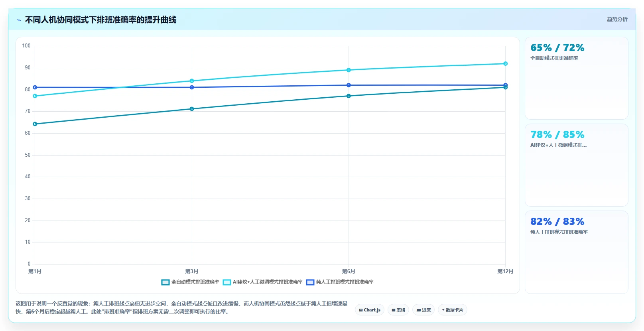The image size is (644, 331).
Task: Click 全自动模式 data point at 第3月
Action: 192,109
